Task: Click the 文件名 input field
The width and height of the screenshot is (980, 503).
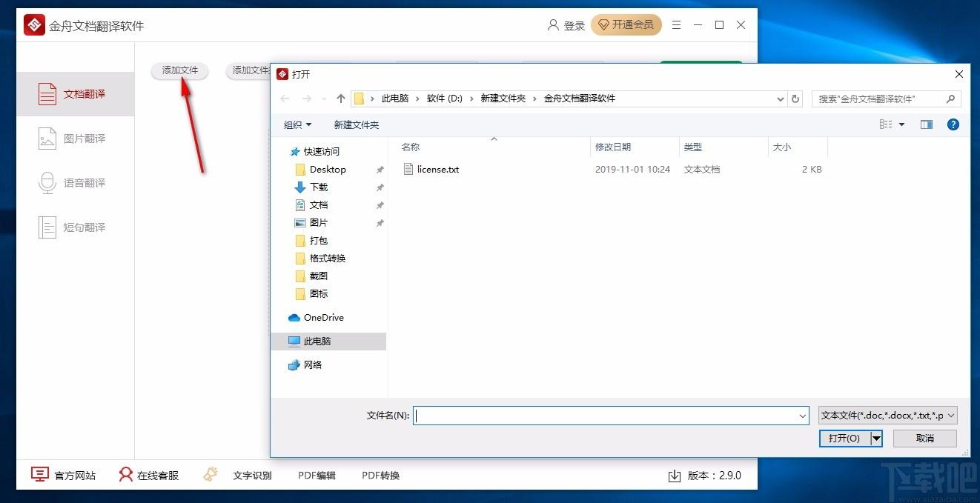Action: click(x=604, y=416)
